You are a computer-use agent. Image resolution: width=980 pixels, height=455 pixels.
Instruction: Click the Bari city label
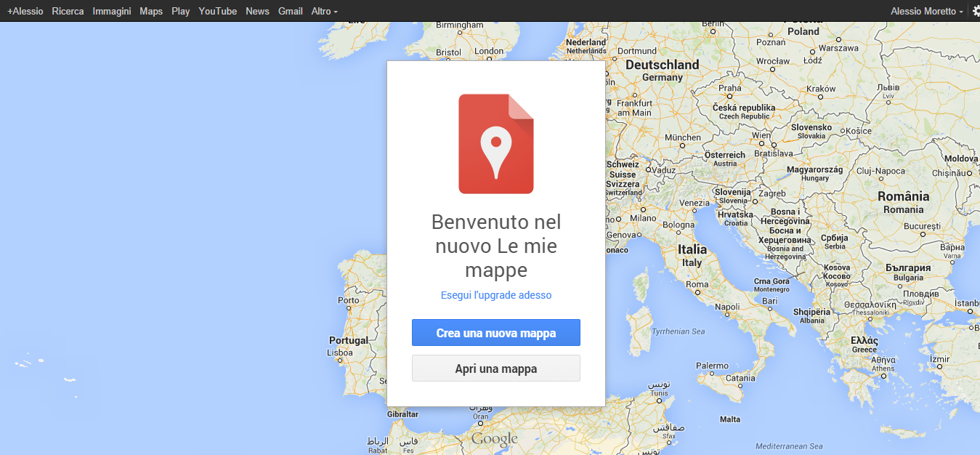pyautogui.click(x=769, y=300)
